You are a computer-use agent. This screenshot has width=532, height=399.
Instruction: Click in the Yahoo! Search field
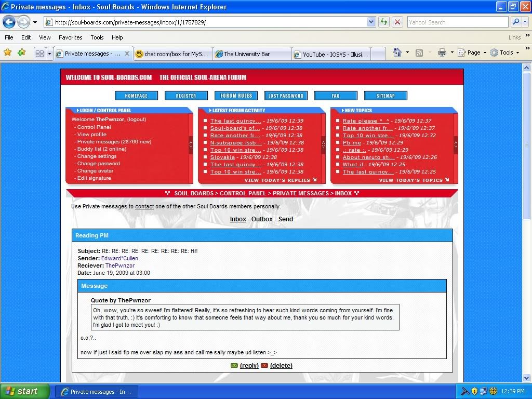tap(457, 22)
